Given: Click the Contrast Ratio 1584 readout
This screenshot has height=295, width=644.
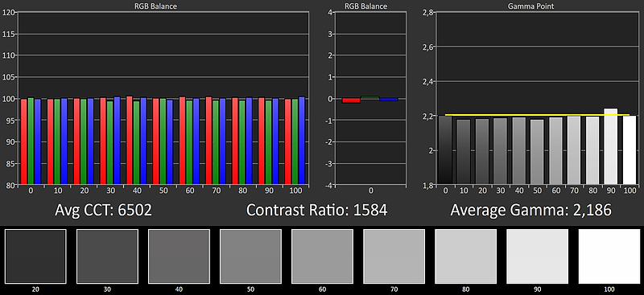Looking at the screenshot, I should click(x=316, y=210).
